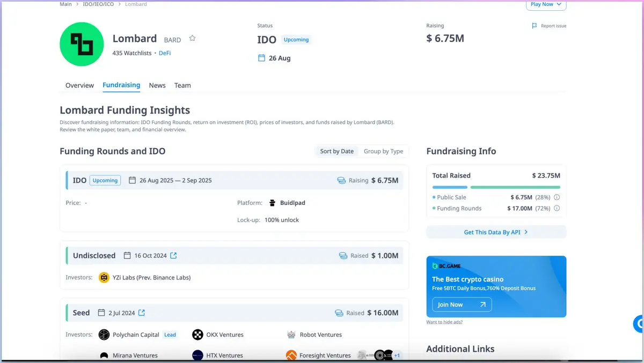
Task: Click coins icon beside Raised $ 16.00M
Action: click(339, 313)
